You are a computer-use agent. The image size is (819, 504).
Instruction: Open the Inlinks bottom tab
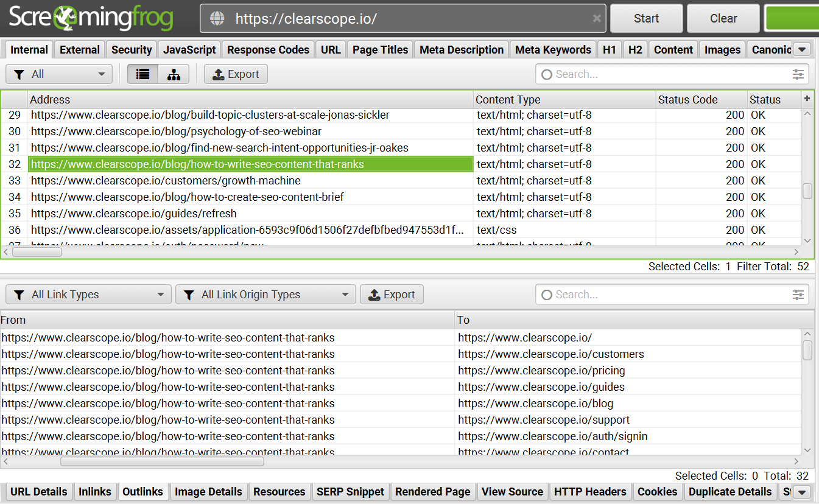click(95, 492)
